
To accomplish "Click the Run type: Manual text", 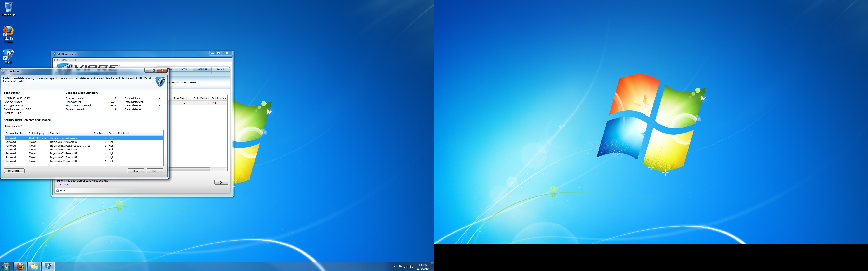I will [x=14, y=106].
